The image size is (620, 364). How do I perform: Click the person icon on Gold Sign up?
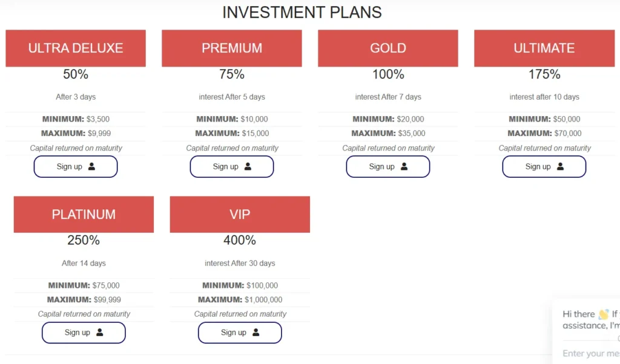click(404, 167)
